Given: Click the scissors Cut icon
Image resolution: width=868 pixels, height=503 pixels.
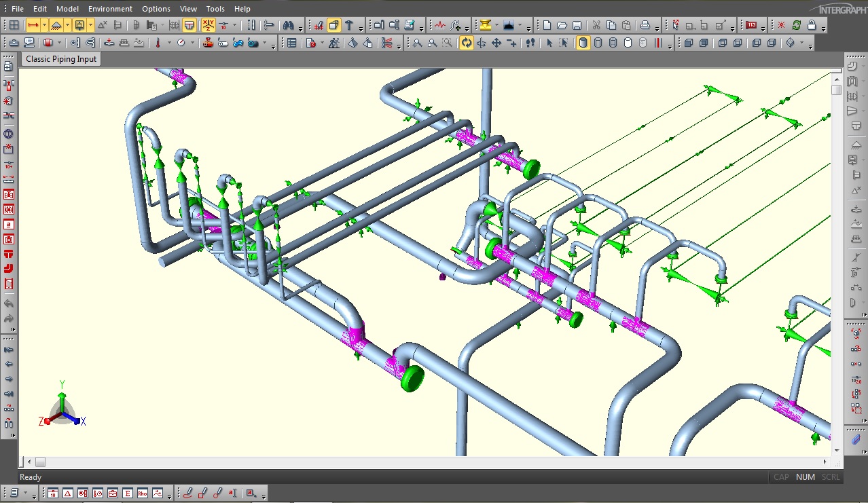Looking at the screenshot, I should pos(596,26).
